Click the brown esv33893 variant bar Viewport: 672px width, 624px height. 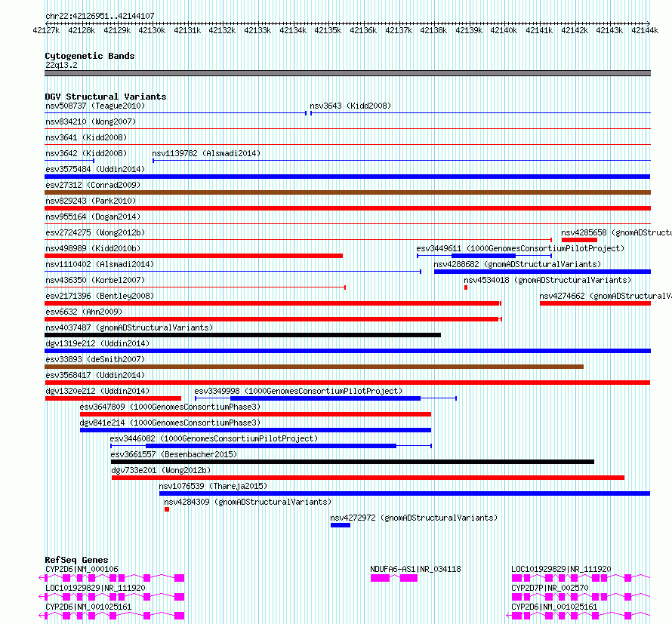[x=314, y=367]
